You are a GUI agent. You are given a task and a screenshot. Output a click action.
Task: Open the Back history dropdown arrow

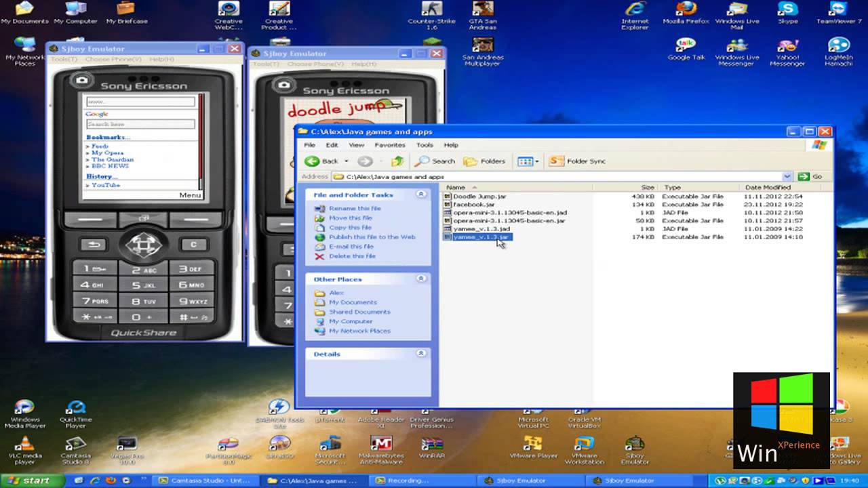(x=347, y=161)
